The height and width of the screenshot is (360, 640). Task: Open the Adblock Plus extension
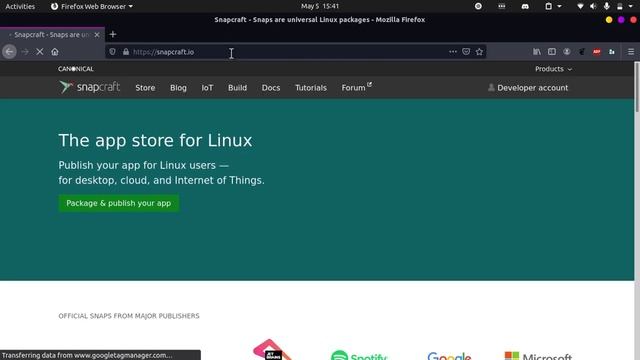[x=597, y=51]
